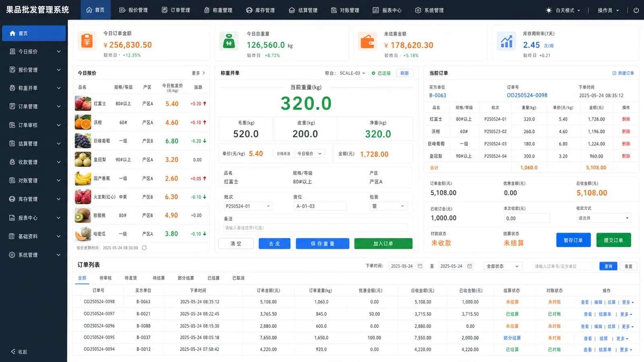Click the 重置 reset button
The image size is (644, 362).
628,266
